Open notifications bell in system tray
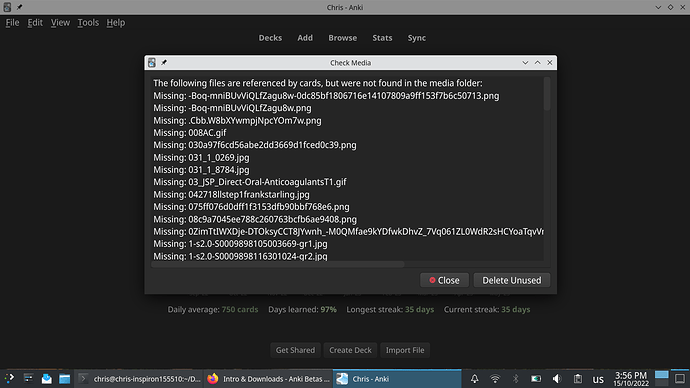Viewport: 690px width, 388px height. [474, 379]
